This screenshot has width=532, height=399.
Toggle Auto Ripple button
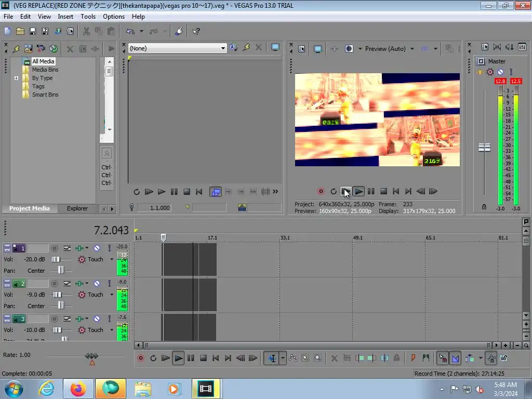point(470,358)
